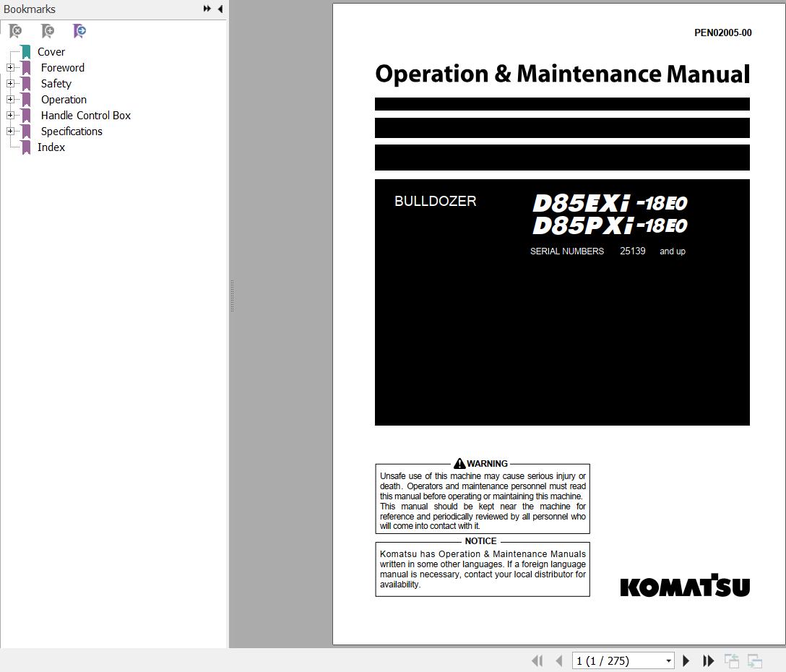Viewport: 786px width, 672px height.
Task: Click the Safety bookmark ribbon icon
Action: (26, 84)
